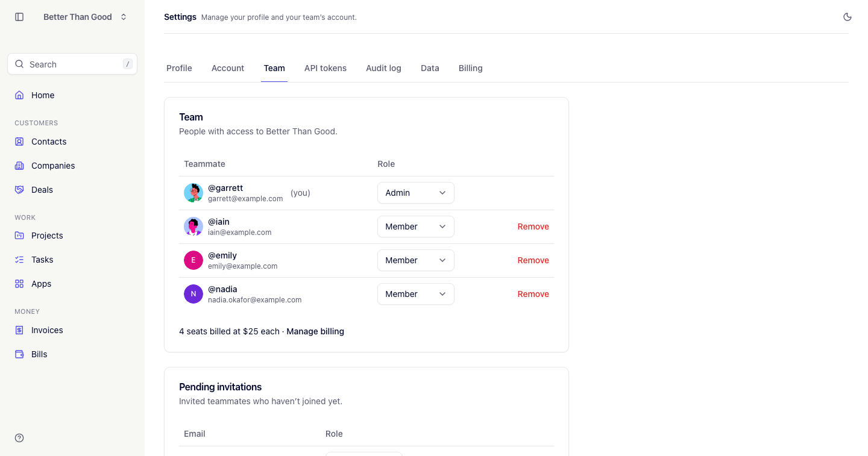
Task: Click the @emily username text
Action: (222, 255)
